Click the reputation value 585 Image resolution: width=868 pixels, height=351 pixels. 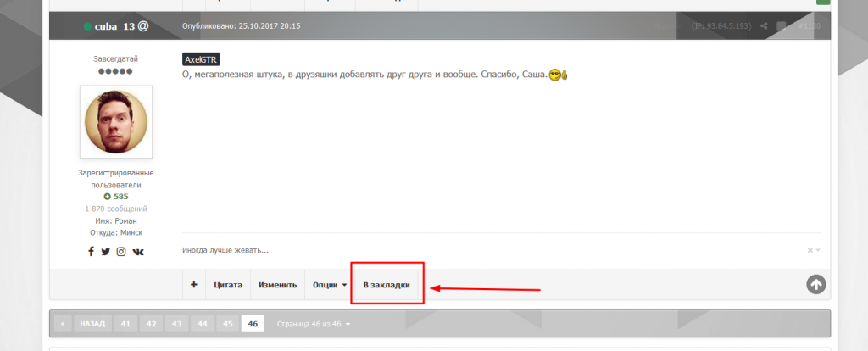120,197
